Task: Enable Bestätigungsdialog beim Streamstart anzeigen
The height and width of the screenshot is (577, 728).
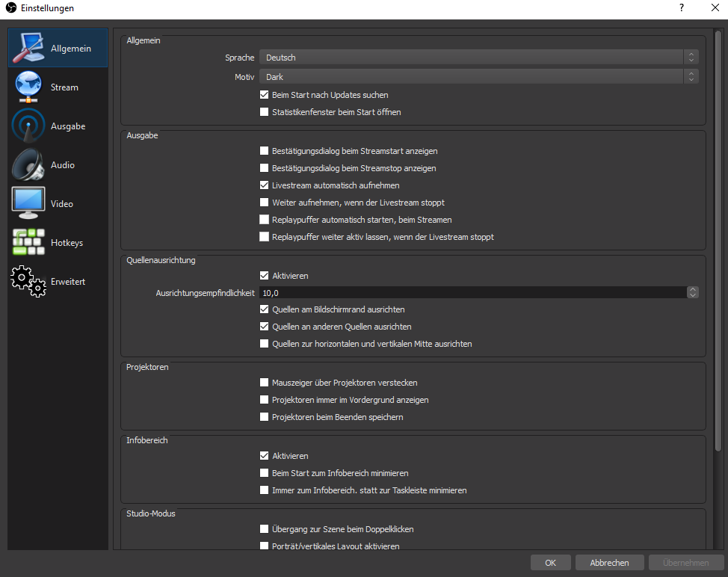Action: tap(264, 151)
